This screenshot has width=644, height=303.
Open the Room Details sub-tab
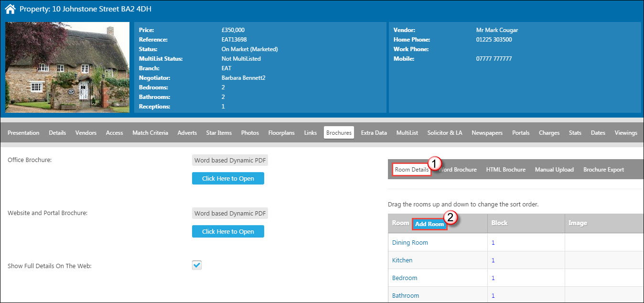(411, 170)
